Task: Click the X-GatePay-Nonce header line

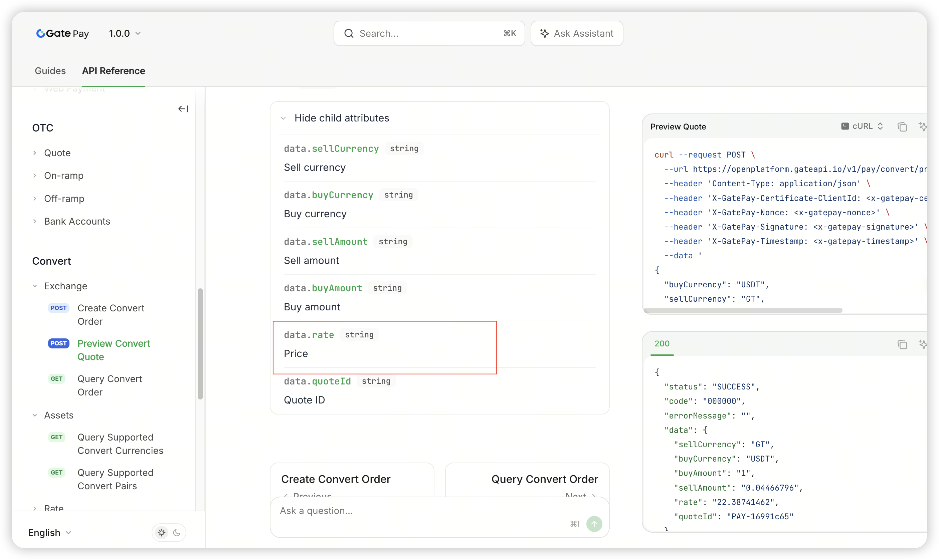Action: tap(777, 213)
